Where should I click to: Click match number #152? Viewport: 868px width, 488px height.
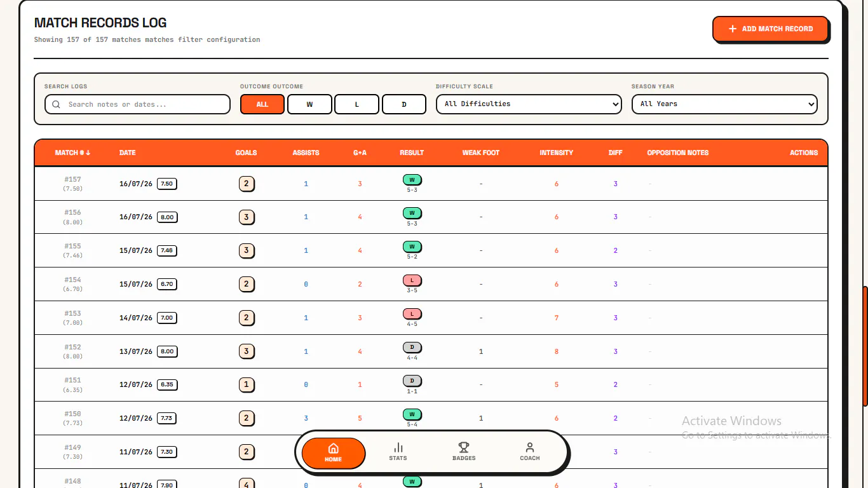(x=72, y=348)
